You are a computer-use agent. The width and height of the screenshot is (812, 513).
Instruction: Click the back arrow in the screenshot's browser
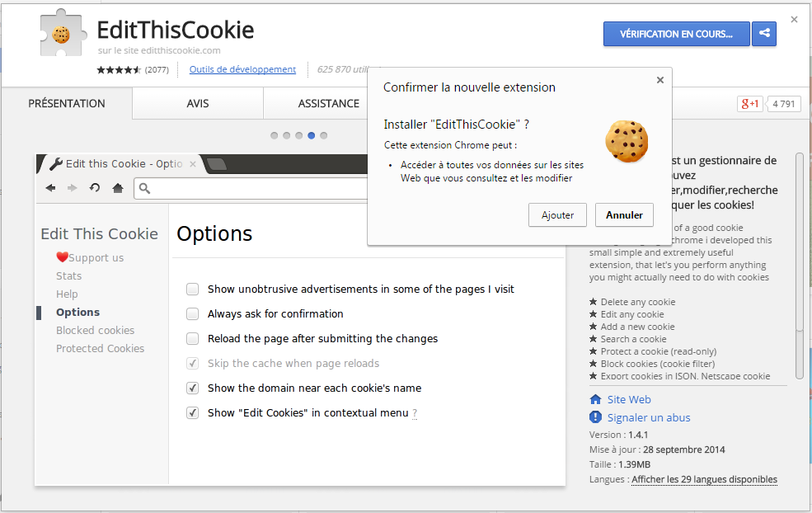pyautogui.click(x=50, y=188)
